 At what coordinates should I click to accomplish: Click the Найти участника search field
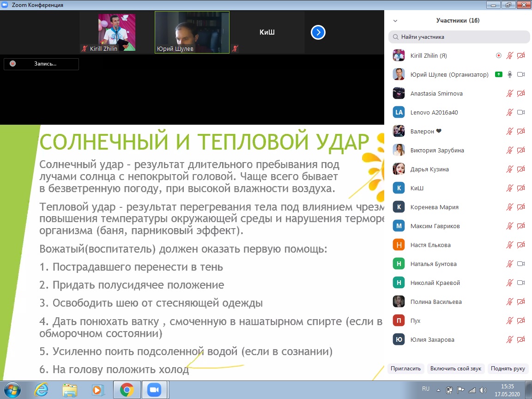459,37
